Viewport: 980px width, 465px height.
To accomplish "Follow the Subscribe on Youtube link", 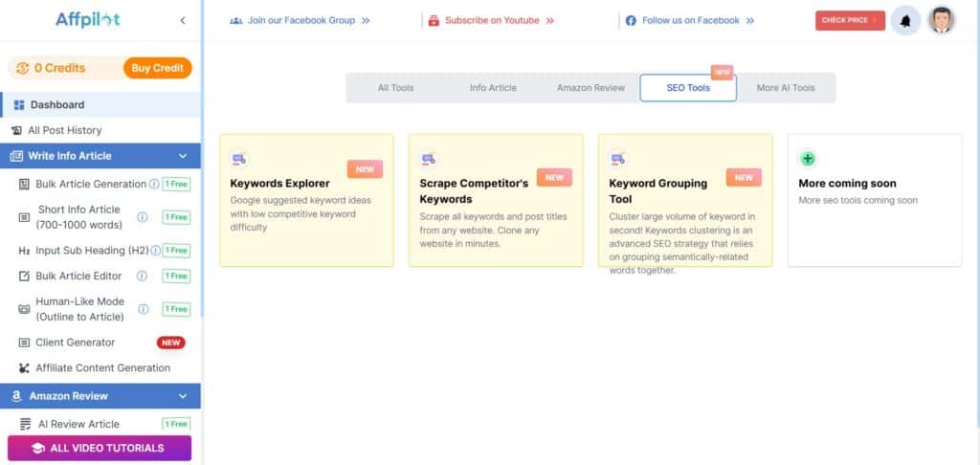I will pyautogui.click(x=491, y=21).
